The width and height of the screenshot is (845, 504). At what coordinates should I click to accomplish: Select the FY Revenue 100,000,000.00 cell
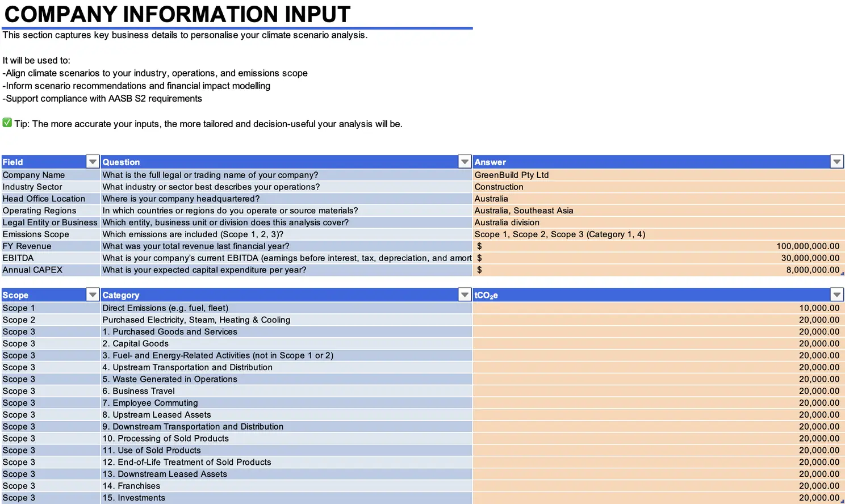click(x=659, y=246)
